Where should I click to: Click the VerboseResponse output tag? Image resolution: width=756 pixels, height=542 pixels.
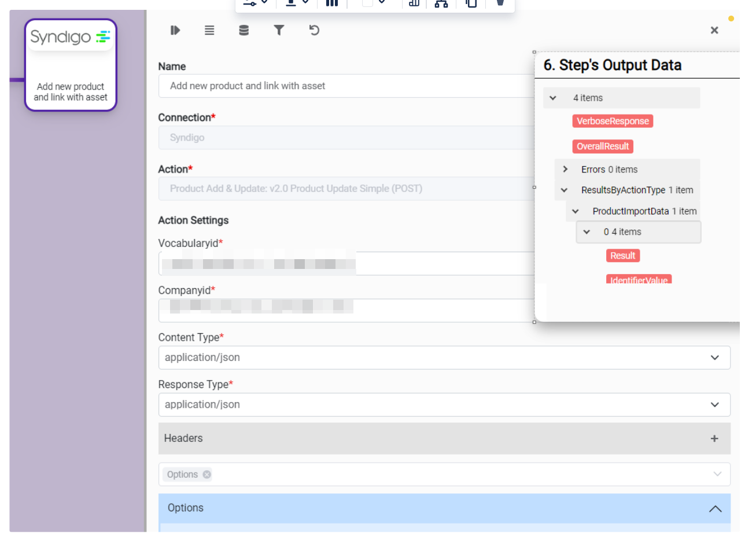(x=613, y=121)
